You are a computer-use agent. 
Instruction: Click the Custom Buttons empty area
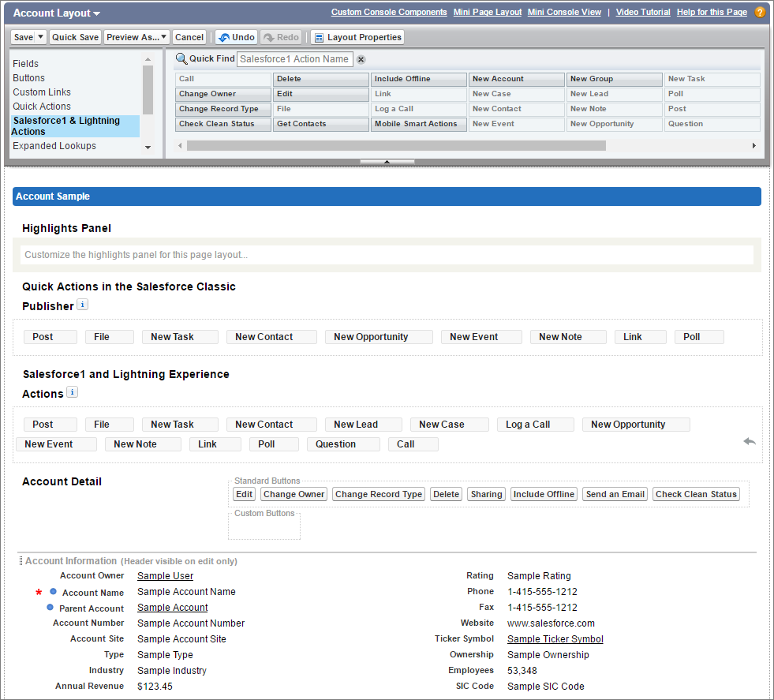point(264,528)
